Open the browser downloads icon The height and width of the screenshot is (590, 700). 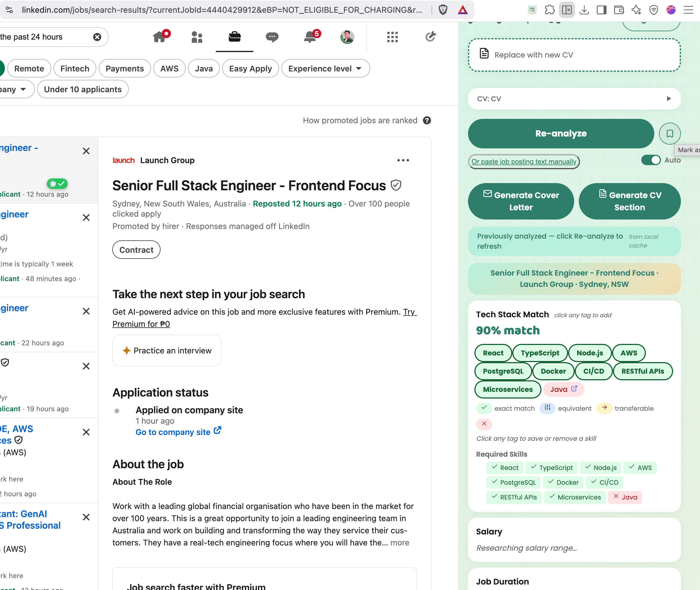584,10
